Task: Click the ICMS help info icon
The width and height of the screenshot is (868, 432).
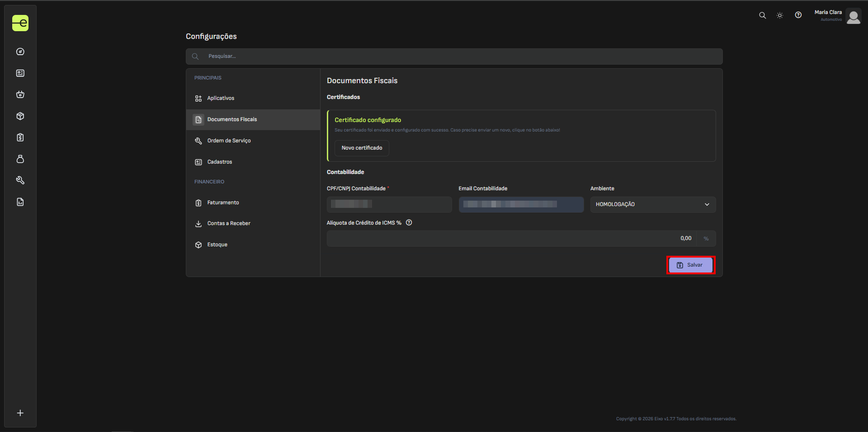Action: pyautogui.click(x=409, y=223)
